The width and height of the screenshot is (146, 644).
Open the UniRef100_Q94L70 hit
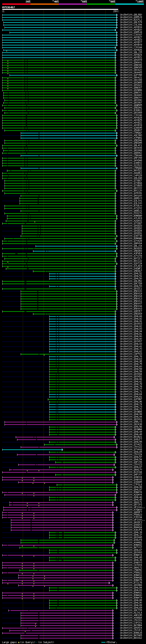coord(131,349)
